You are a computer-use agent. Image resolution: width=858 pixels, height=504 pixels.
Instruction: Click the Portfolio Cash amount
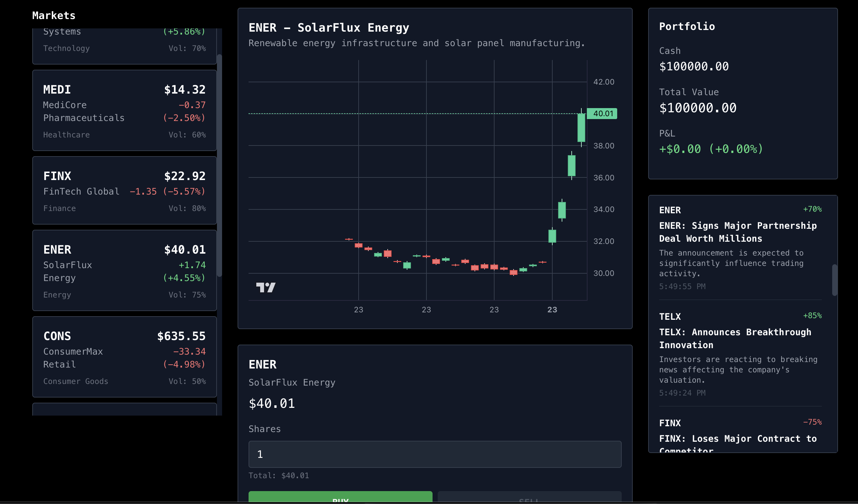point(694,66)
